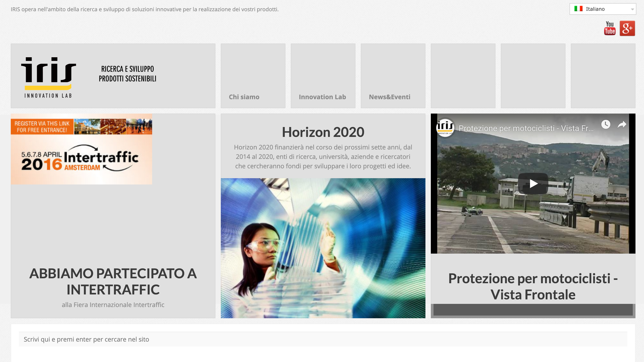Open the Chi siamo menu tile
This screenshot has width=644, height=362.
coord(253,76)
